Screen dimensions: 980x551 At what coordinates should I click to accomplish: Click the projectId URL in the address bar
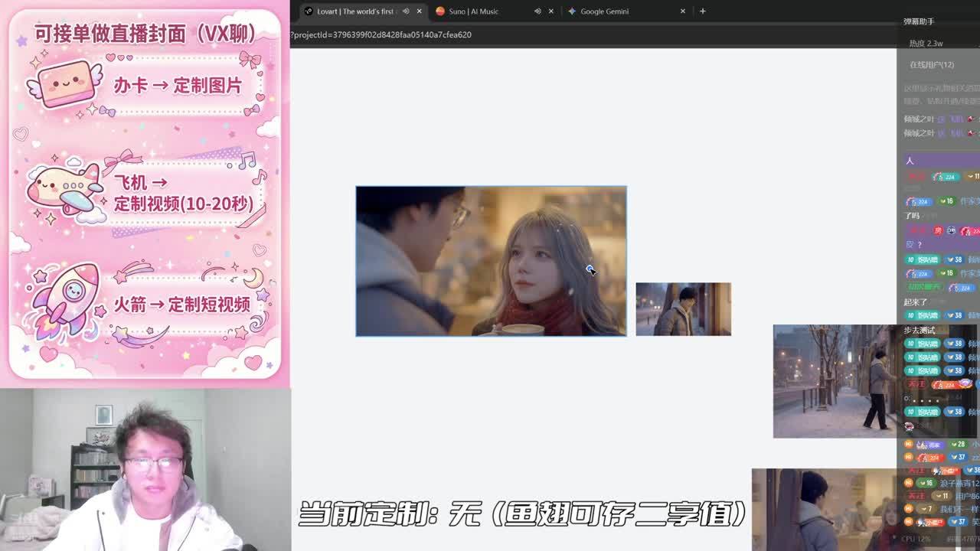pos(381,34)
